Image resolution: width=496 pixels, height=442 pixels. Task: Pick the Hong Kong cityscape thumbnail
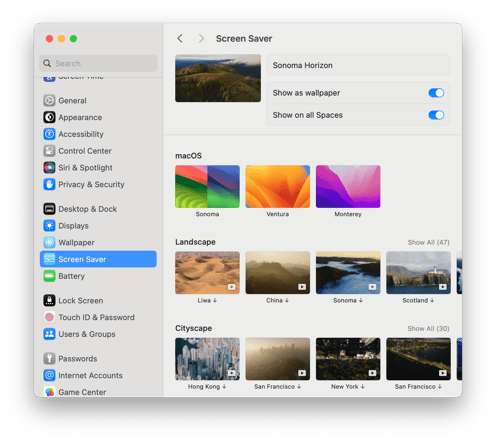click(x=207, y=359)
